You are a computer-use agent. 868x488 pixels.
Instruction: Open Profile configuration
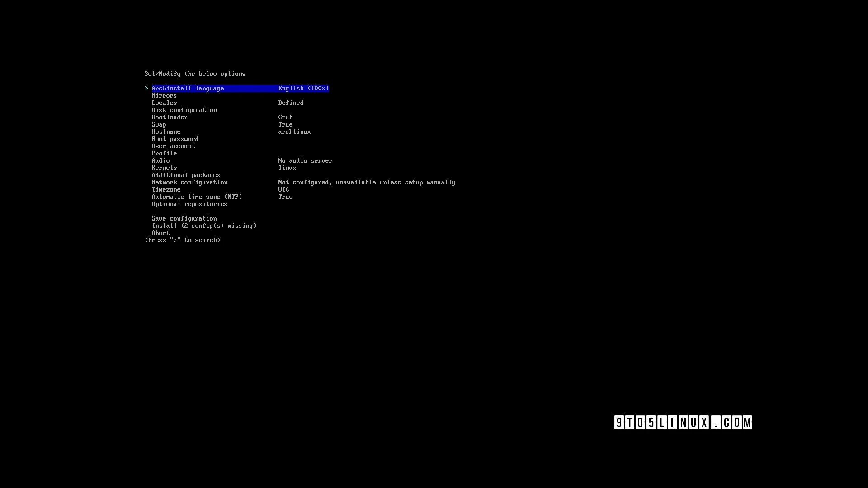164,153
